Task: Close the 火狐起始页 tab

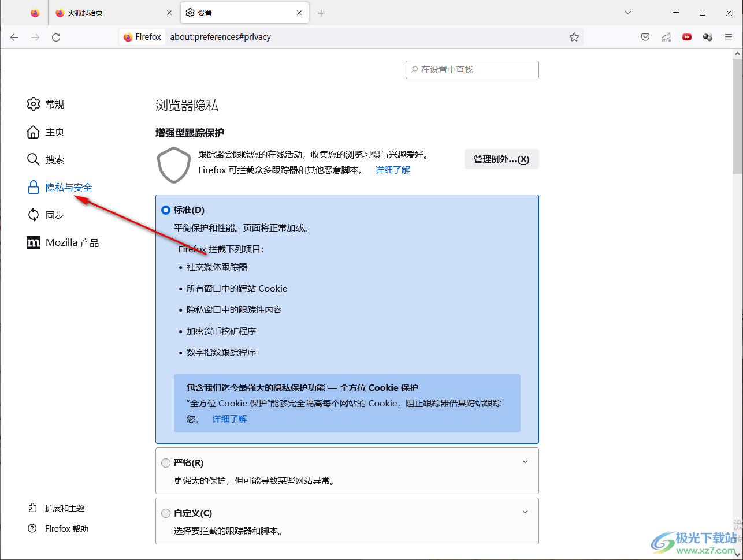Action: click(x=169, y=13)
